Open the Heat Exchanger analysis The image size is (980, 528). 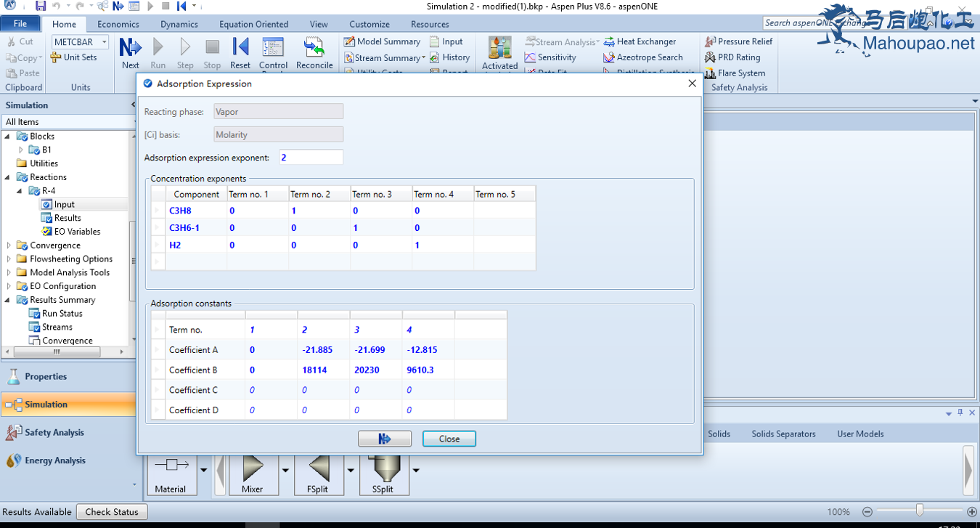(x=640, y=41)
